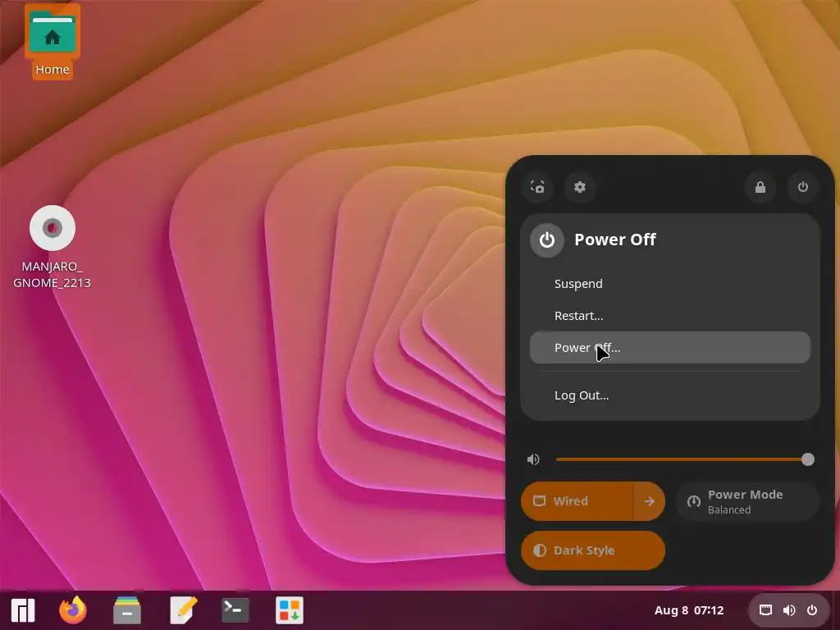Click the power button atop quick settings

pos(802,187)
